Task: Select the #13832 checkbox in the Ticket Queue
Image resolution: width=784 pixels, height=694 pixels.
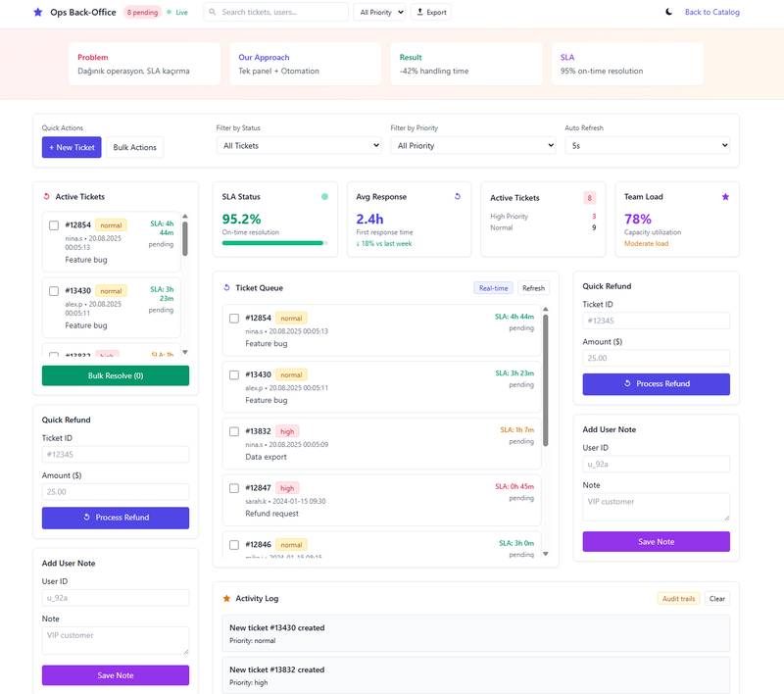Action: (234, 431)
